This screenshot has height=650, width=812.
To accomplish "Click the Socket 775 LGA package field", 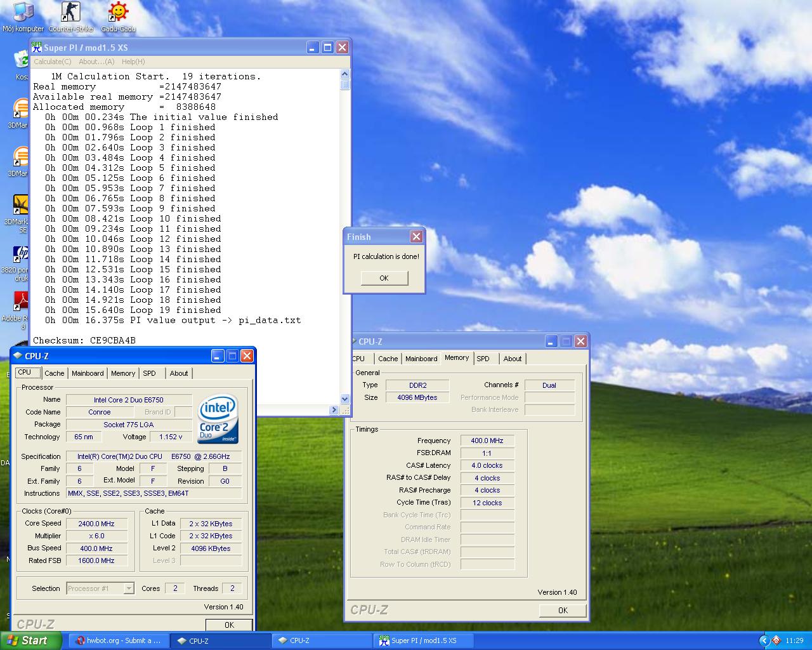I will pyautogui.click(x=129, y=425).
